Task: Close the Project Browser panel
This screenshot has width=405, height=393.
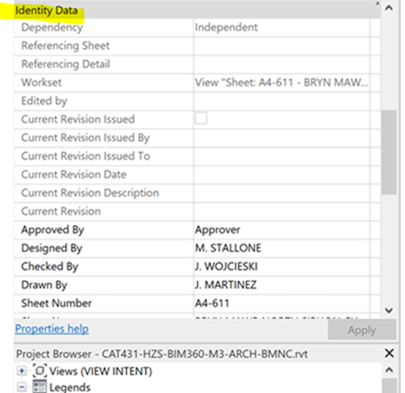Action: click(x=389, y=353)
